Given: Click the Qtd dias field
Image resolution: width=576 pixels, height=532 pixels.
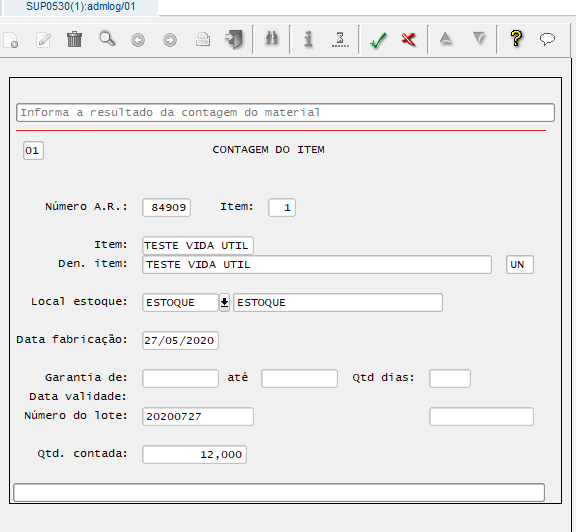Looking at the screenshot, I should (x=450, y=378).
